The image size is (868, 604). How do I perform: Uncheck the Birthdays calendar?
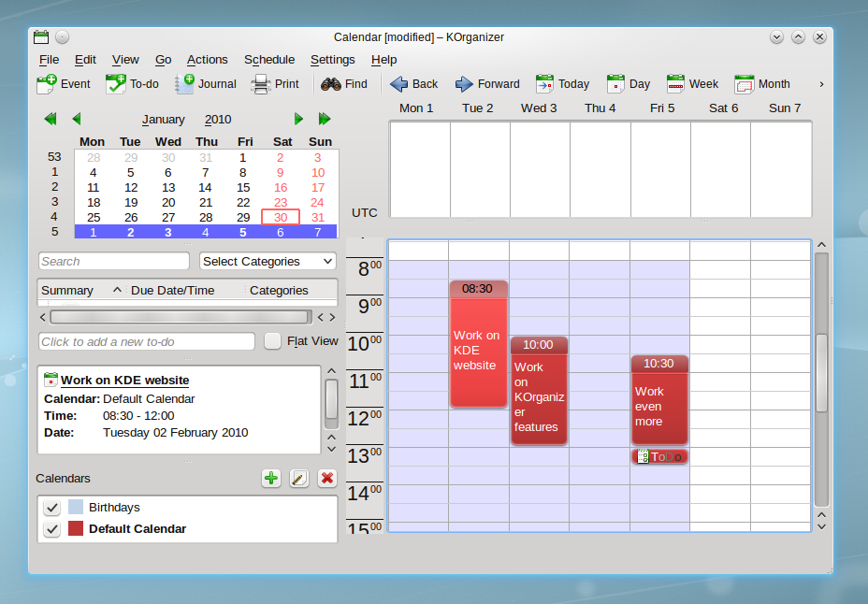tap(52, 507)
